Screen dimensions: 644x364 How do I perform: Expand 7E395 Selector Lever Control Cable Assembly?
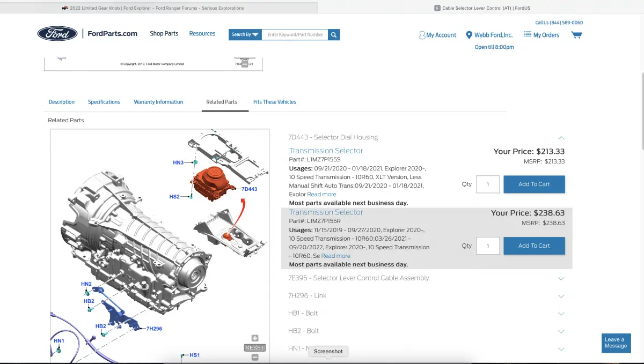[x=561, y=278]
